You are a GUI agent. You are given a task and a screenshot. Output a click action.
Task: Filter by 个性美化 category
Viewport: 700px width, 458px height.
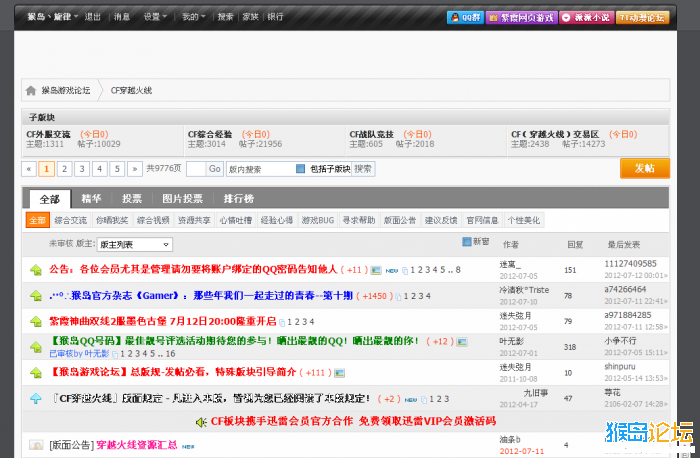(x=524, y=220)
